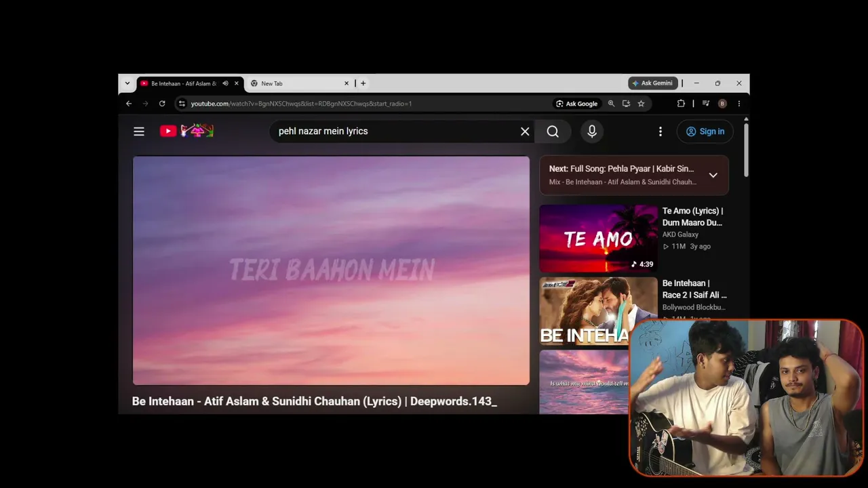This screenshot has height=488, width=868.
Task: Click the video player showing 'TERI BAAHON MEIN'
Action: click(331, 270)
